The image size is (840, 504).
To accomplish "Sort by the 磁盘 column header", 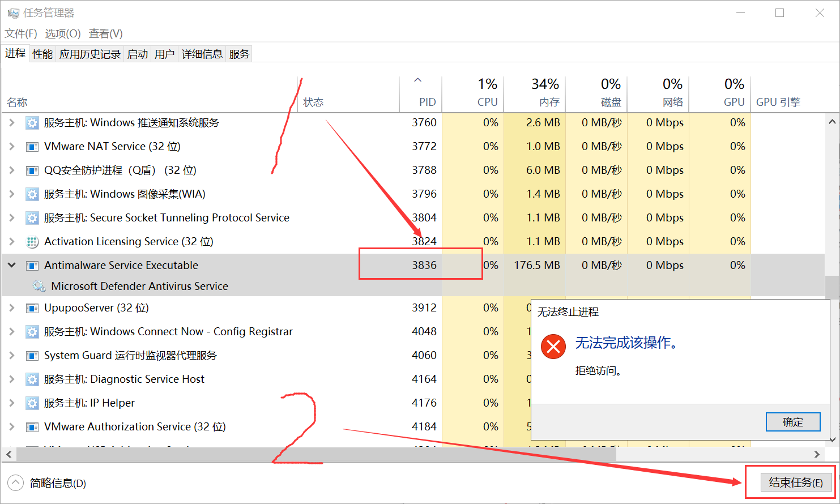I will 596,95.
